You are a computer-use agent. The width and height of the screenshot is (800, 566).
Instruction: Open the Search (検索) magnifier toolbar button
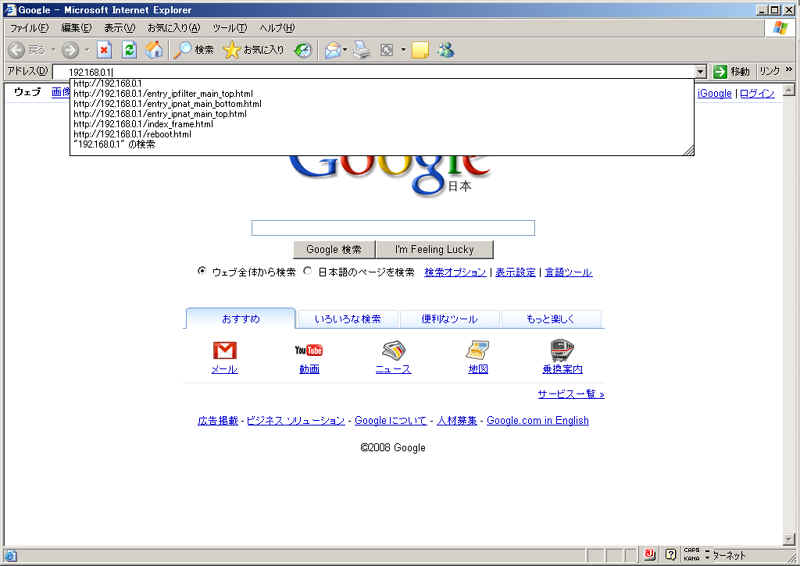[194, 50]
